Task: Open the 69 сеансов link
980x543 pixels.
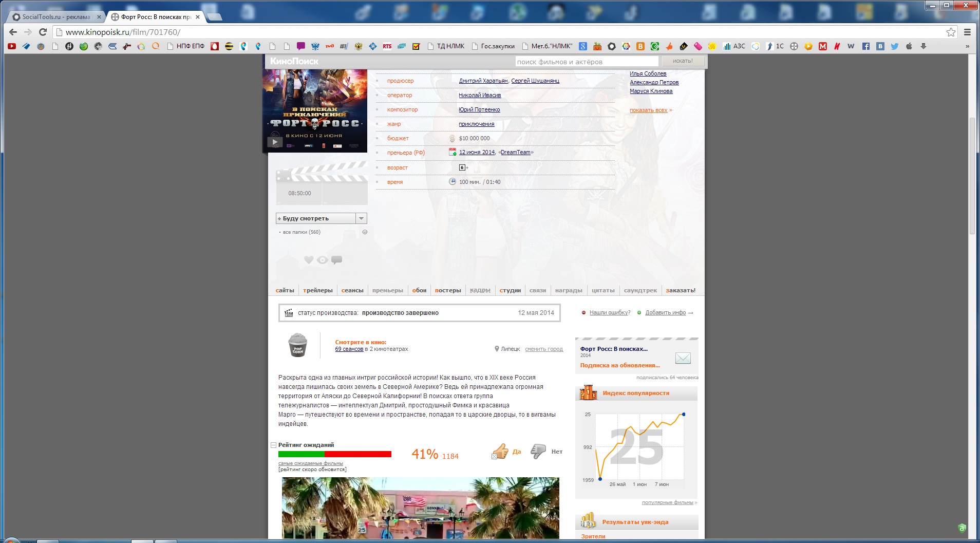Action: click(349, 349)
